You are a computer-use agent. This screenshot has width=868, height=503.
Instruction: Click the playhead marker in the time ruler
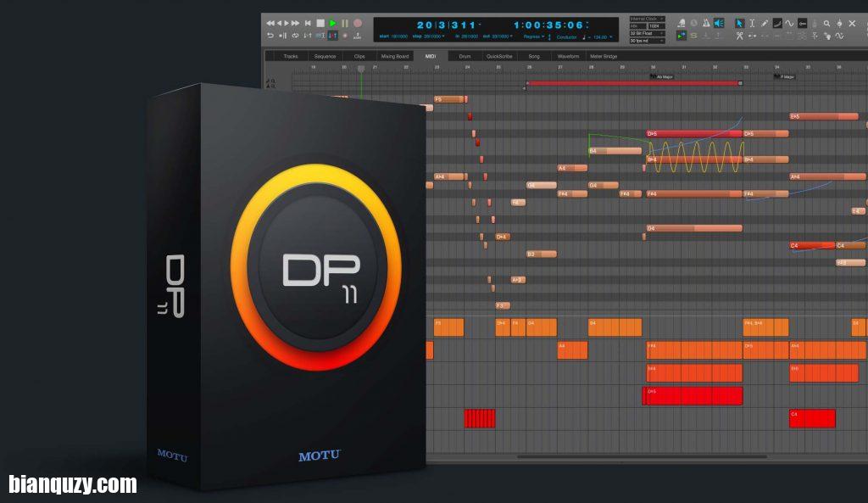[x=361, y=69]
